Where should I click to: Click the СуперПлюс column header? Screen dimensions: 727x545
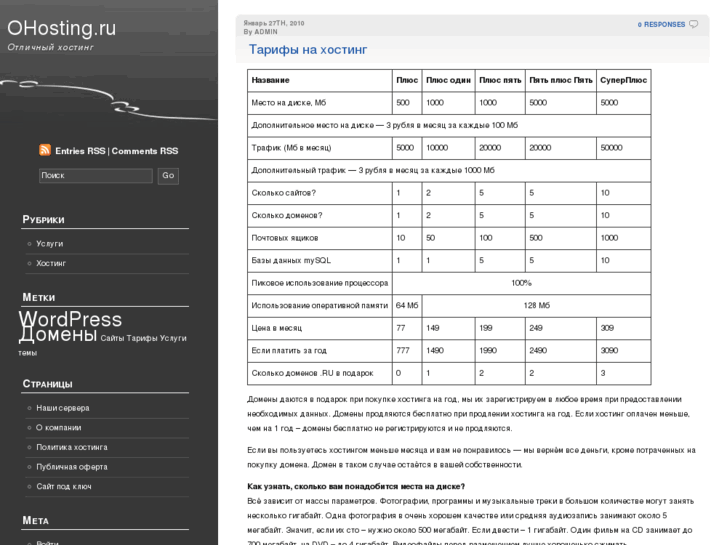point(624,80)
